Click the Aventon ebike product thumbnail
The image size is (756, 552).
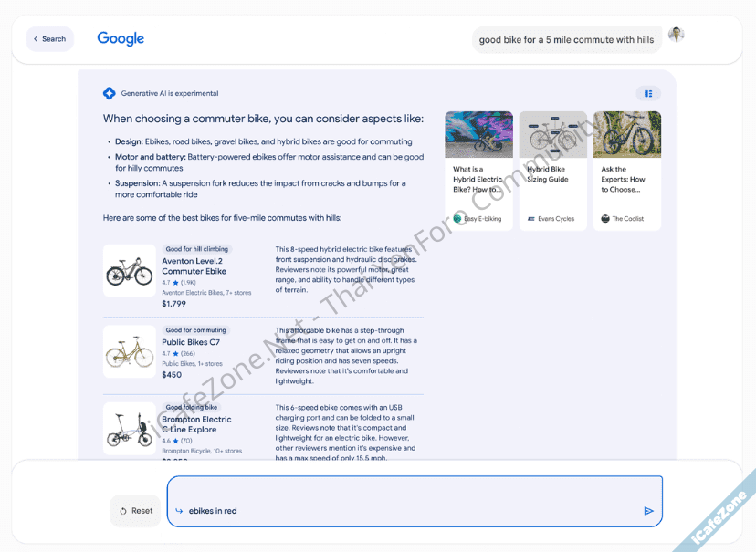[129, 271]
